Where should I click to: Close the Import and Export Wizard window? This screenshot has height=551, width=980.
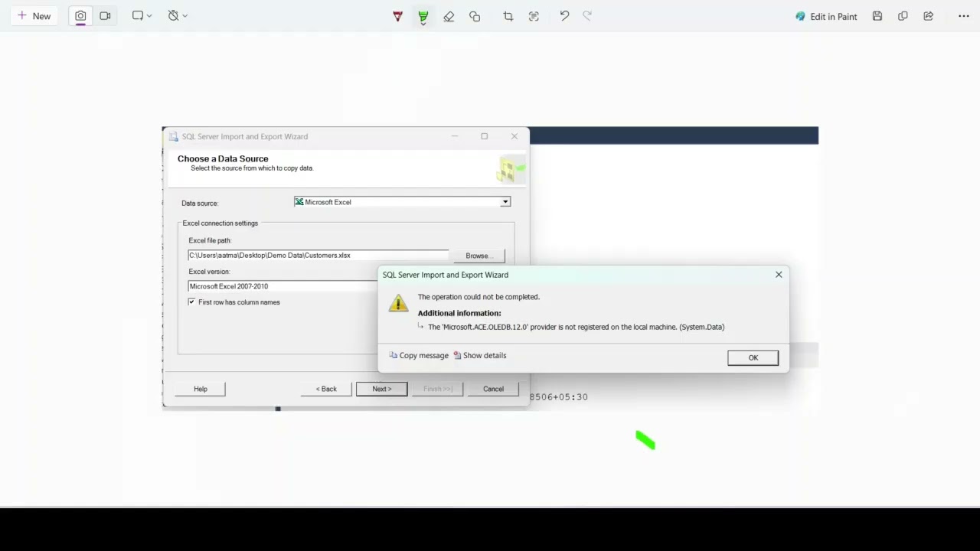[x=514, y=136]
